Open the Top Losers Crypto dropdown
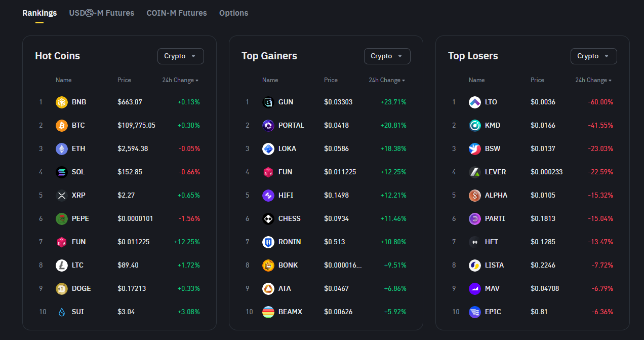644x340 pixels. point(593,56)
